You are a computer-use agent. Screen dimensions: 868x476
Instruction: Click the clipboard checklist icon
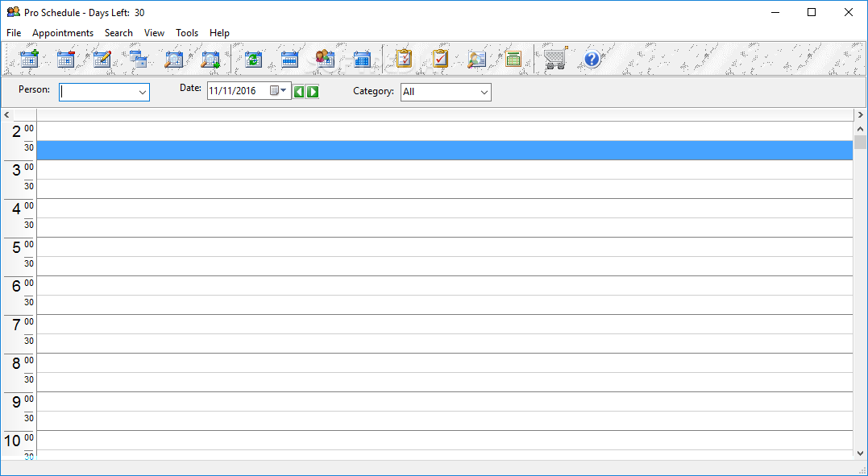(404, 59)
